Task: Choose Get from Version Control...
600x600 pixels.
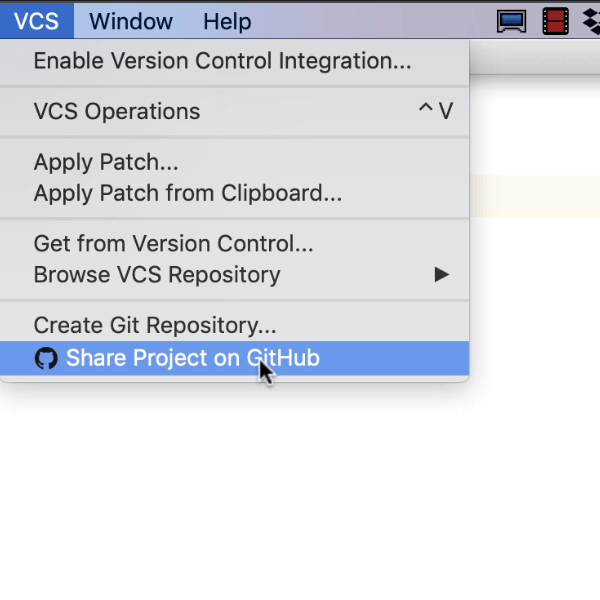Action: pyautogui.click(x=174, y=243)
